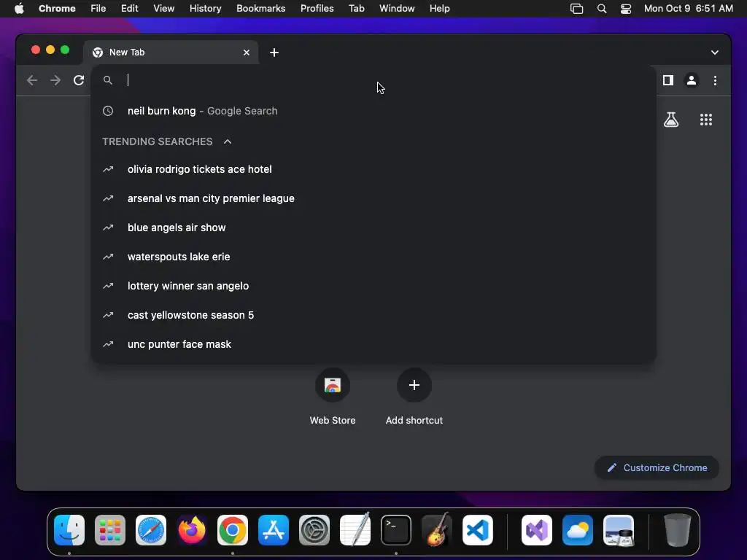Collapse the Trending Searches section
Image resolution: width=747 pixels, height=560 pixels.
coord(228,141)
